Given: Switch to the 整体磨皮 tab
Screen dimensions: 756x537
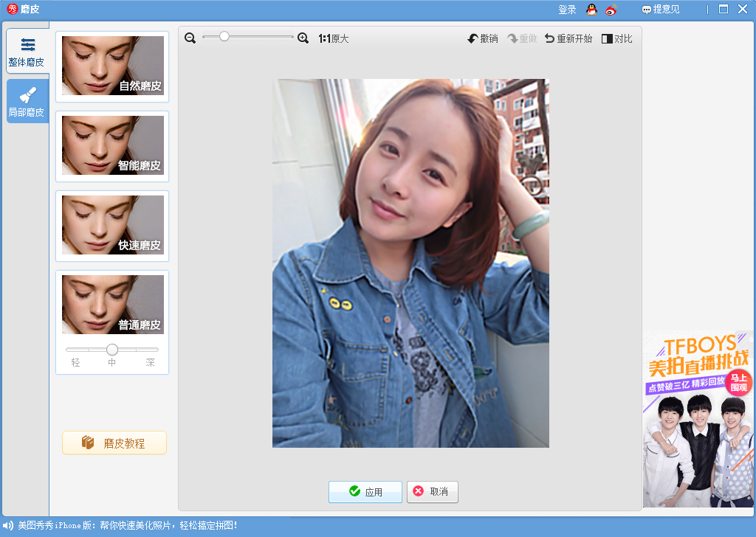Looking at the screenshot, I should point(27,52).
